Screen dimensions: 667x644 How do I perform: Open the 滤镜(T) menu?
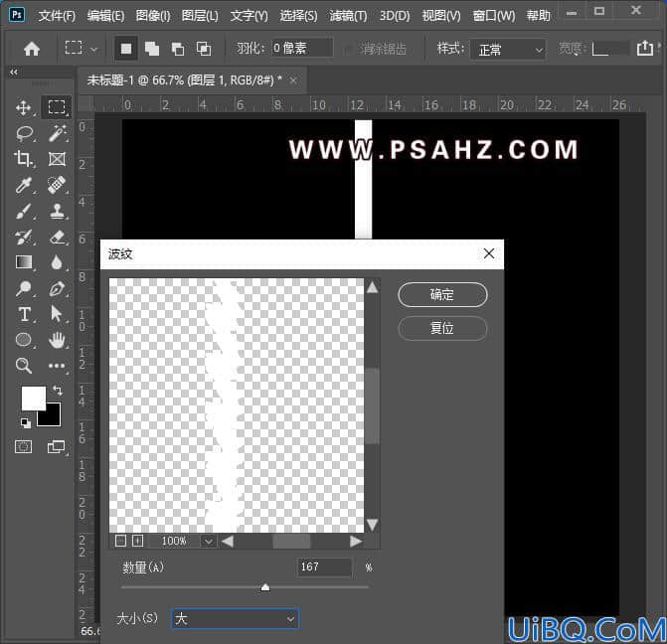click(348, 16)
